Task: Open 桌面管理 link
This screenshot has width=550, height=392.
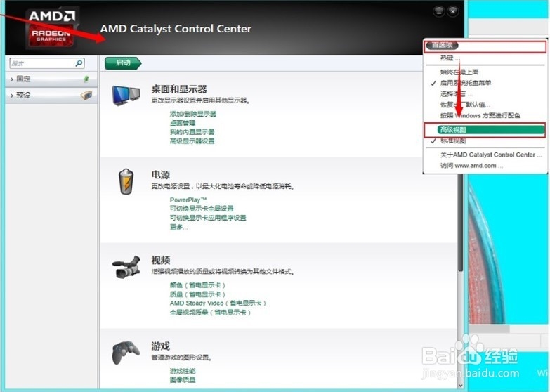Action: coord(183,123)
